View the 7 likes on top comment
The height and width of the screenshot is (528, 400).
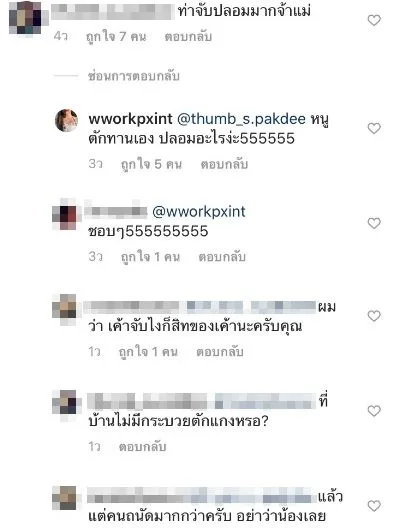[116, 36]
